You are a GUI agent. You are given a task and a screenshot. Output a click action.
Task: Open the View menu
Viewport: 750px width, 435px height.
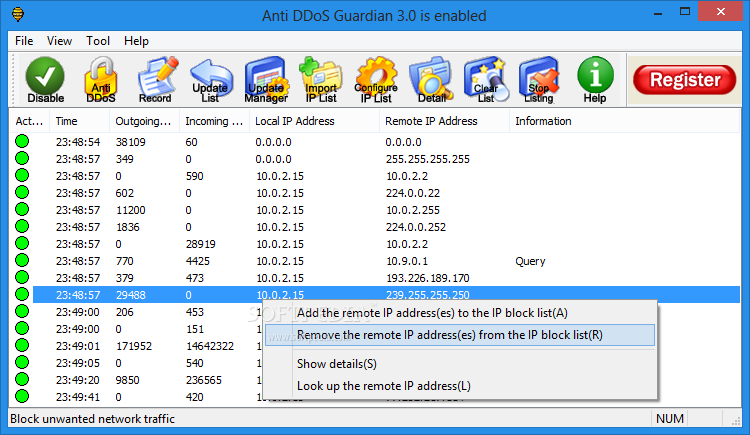click(x=59, y=41)
